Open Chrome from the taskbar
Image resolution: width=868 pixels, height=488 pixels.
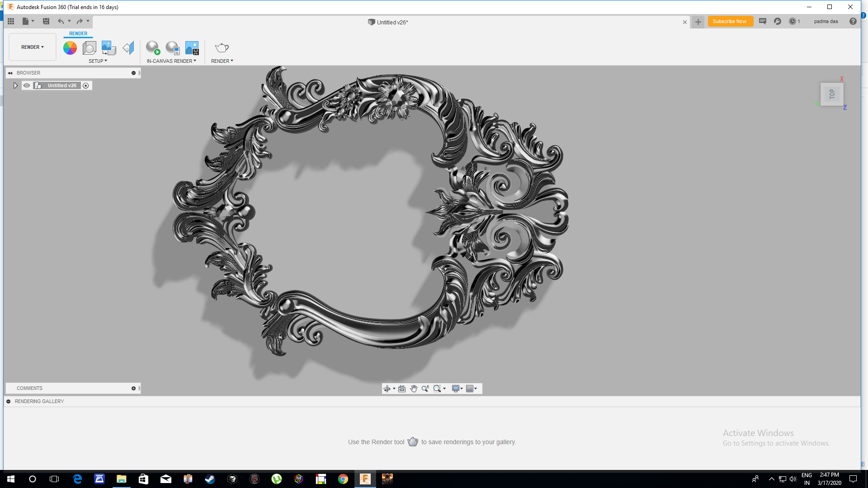click(343, 479)
